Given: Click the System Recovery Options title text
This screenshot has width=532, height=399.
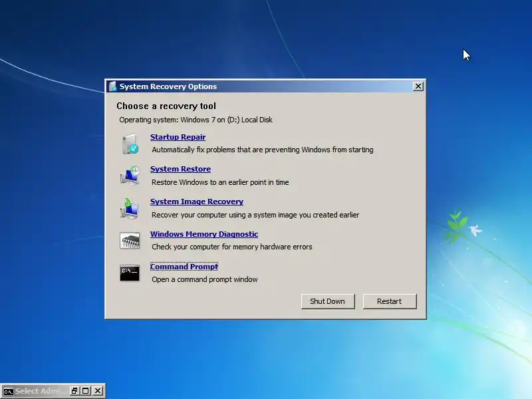Looking at the screenshot, I should click(168, 86).
